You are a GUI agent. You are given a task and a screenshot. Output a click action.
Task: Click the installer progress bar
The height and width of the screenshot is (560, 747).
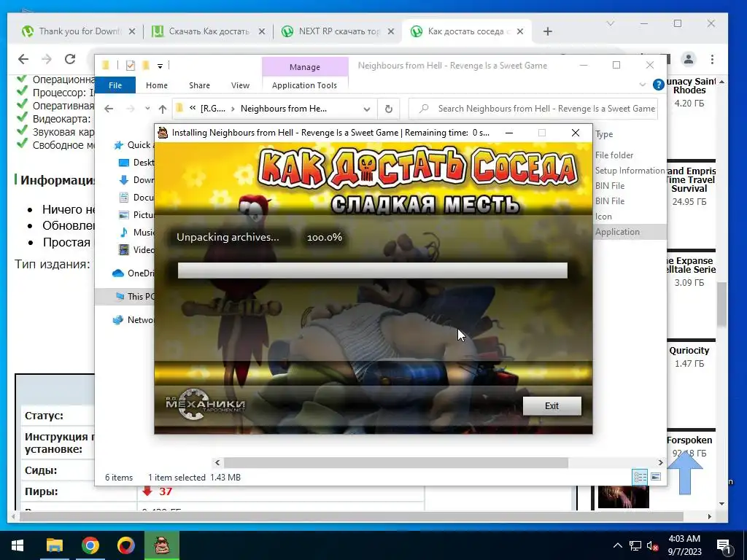click(x=373, y=271)
